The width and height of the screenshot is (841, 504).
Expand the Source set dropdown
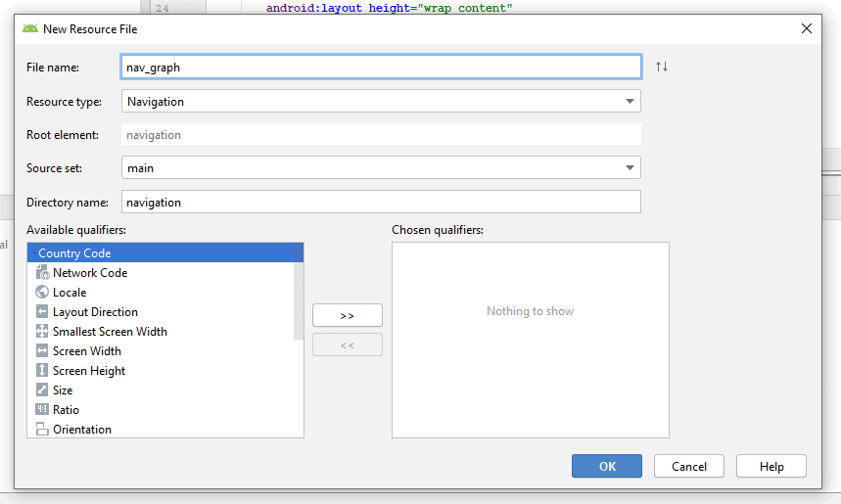[x=381, y=168]
